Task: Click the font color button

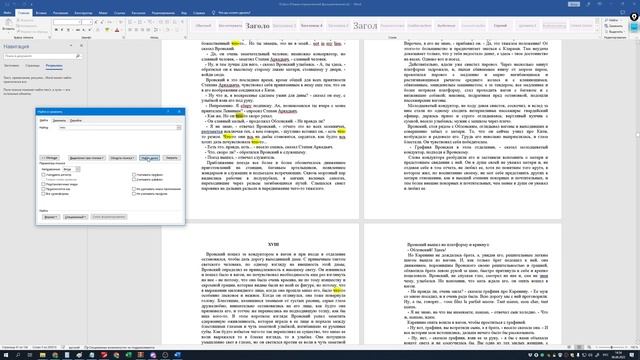Action: coord(117,30)
